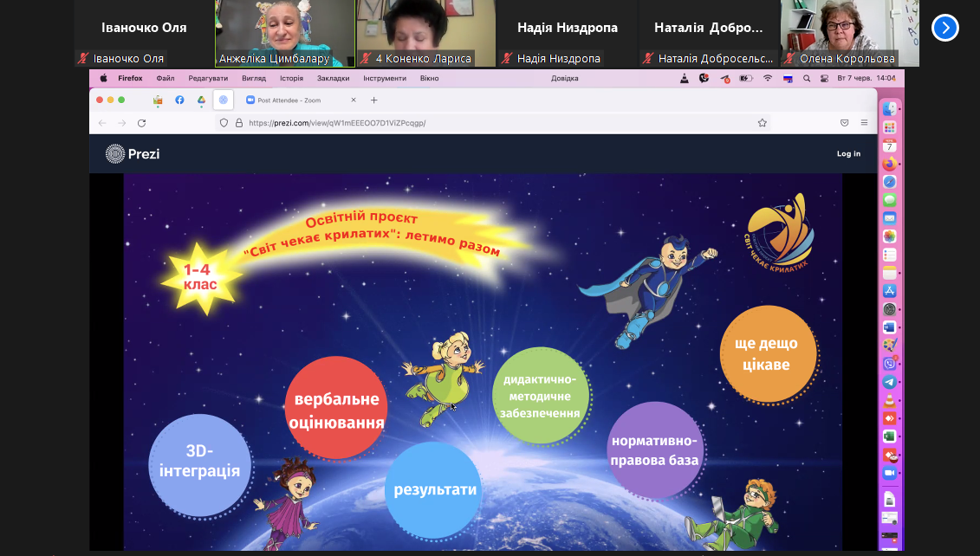The image size is (980, 556).
Task: Open Finder from the dock
Action: pos(889,109)
